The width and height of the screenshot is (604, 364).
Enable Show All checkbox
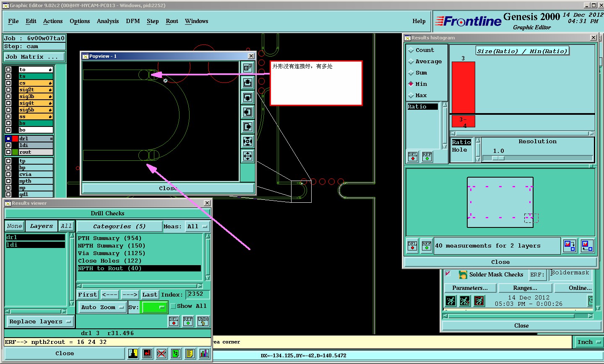pos(173,306)
